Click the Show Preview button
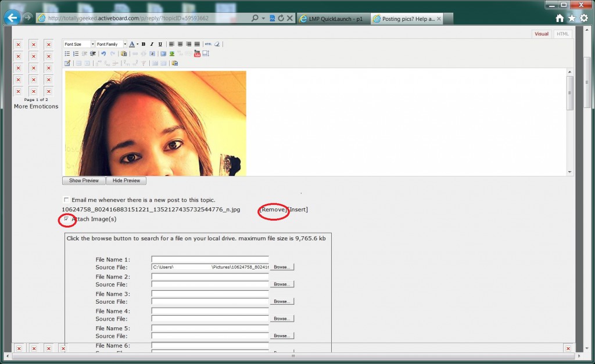 tap(84, 181)
